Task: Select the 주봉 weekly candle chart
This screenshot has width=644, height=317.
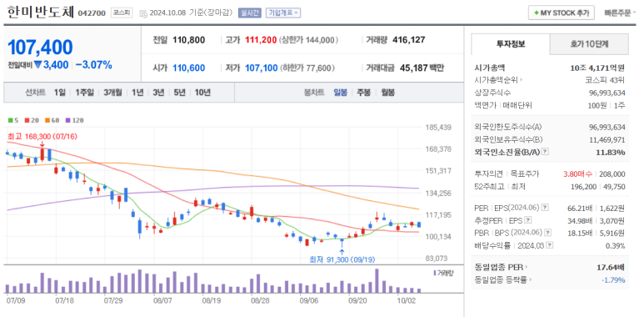Action: pos(363,93)
